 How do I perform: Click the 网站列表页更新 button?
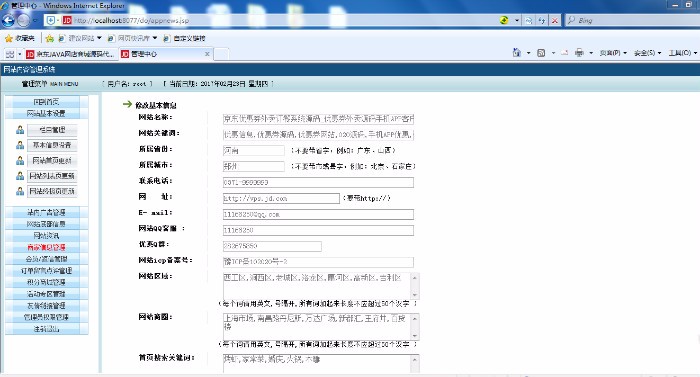52,176
